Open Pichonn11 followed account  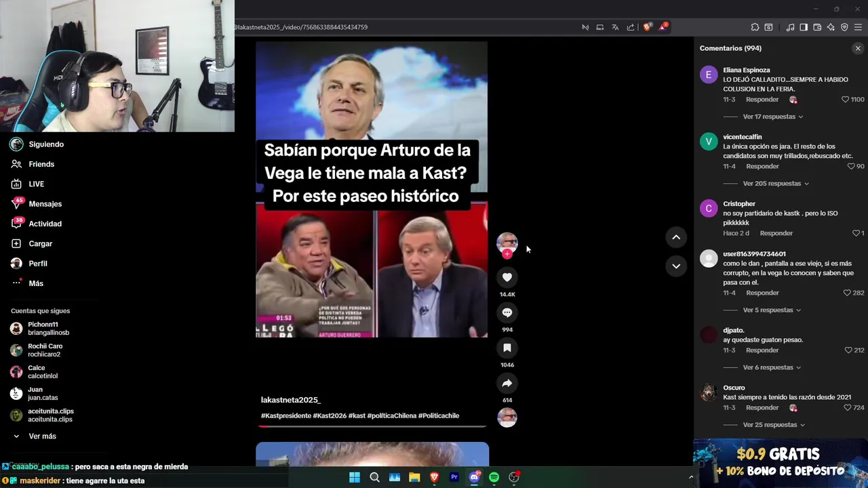pos(41,329)
